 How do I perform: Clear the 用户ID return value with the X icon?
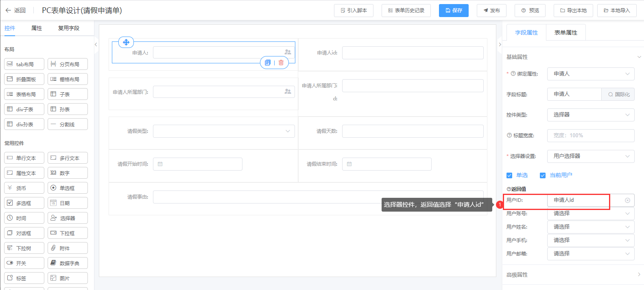[x=627, y=200]
